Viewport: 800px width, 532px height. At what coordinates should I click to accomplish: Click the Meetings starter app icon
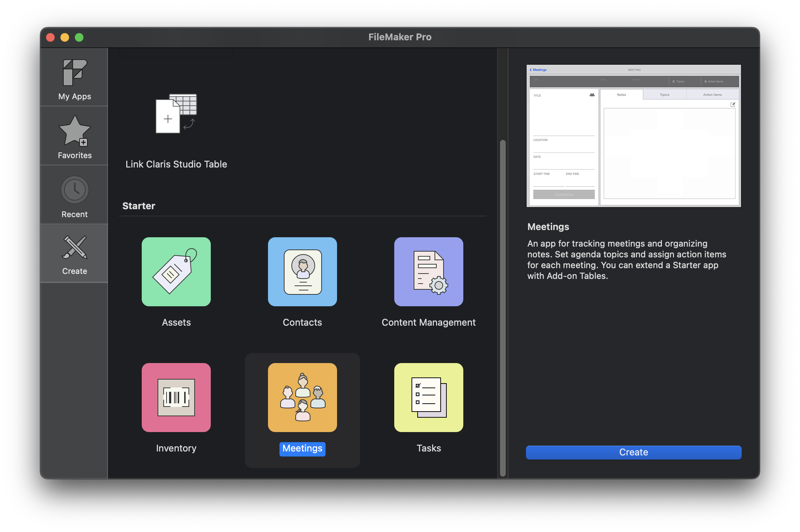tap(303, 398)
